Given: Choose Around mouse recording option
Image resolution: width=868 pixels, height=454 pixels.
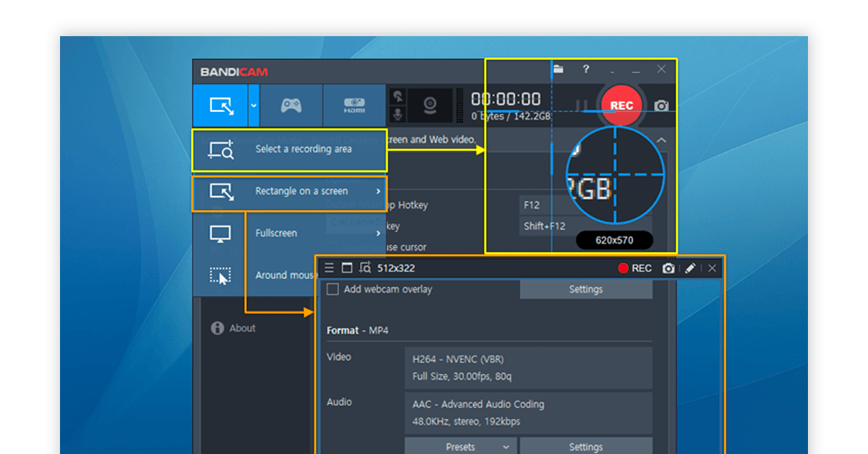Looking at the screenshot, I should [255, 275].
